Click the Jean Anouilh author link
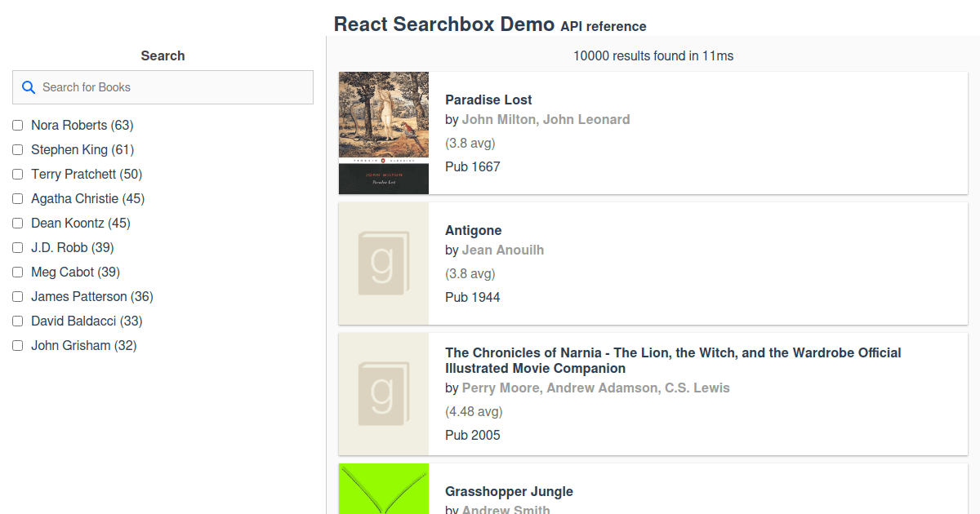Screen dimensions: 980x514 (x=502, y=250)
